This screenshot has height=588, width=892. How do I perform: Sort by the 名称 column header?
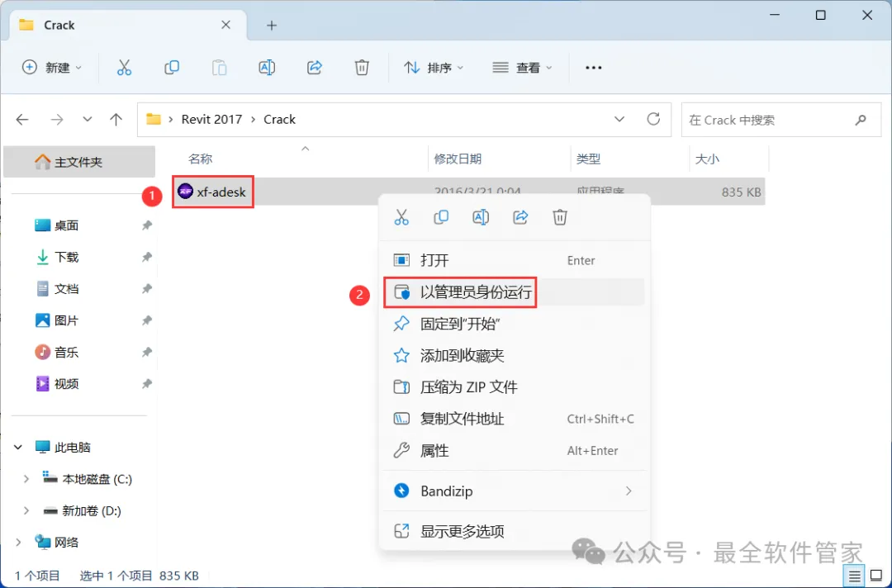pos(200,159)
